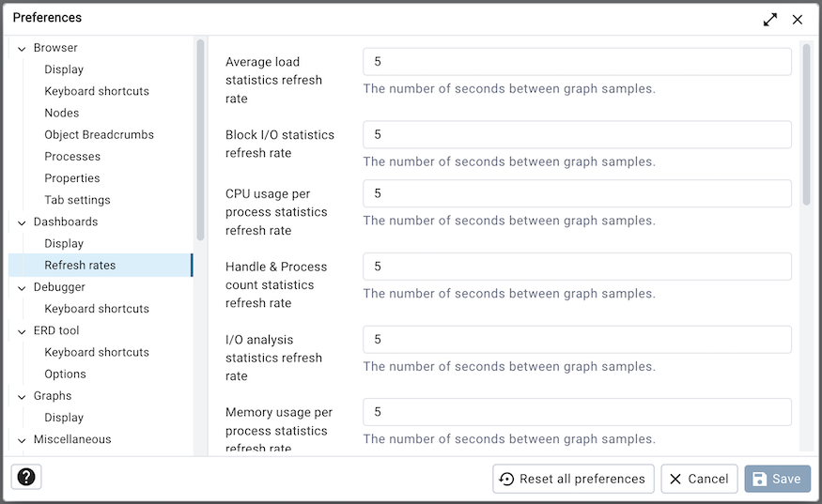Open the help question mark icon
This screenshot has height=504, width=822.
tap(26, 478)
